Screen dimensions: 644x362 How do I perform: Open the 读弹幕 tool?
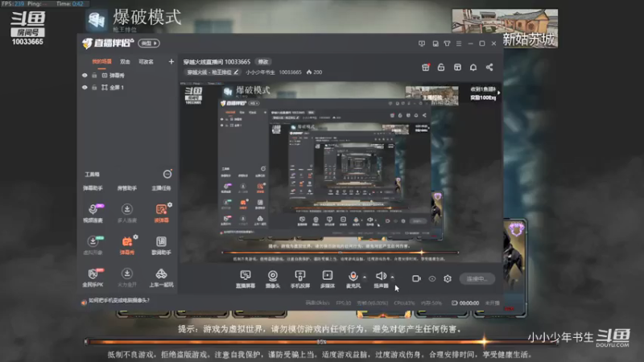(x=161, y=212)
